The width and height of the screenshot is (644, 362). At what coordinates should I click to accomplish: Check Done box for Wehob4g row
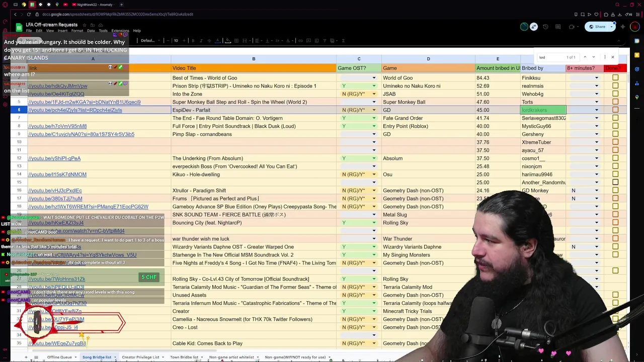click(615, 94)
